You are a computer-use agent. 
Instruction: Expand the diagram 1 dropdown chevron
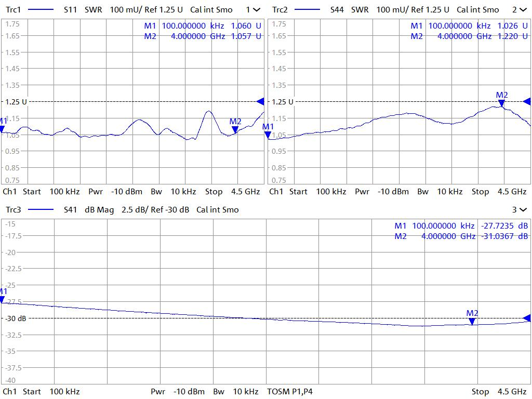coord(257,10)
